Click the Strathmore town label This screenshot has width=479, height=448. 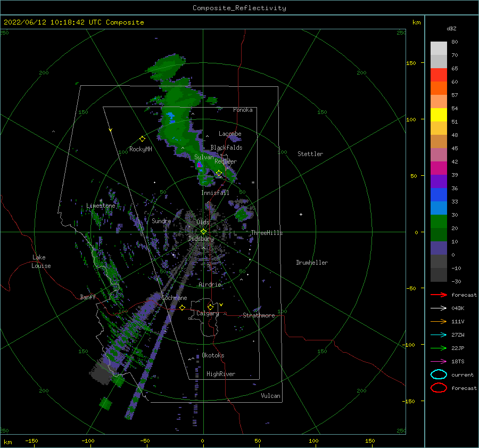pyautogui.click(x=259, y=315)
